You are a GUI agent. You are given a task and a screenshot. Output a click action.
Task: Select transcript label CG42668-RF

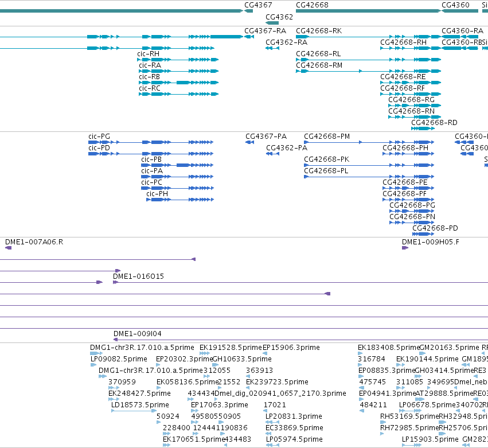(x=403, y=88)
